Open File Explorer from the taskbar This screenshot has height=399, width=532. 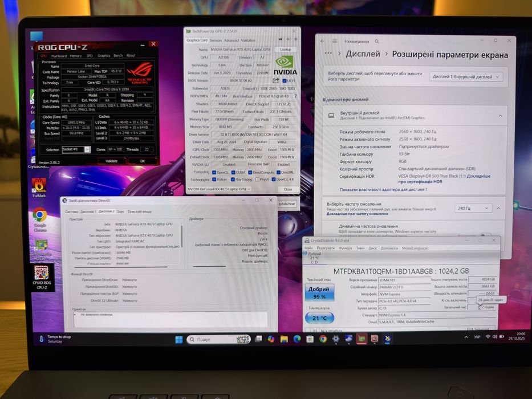284,339
